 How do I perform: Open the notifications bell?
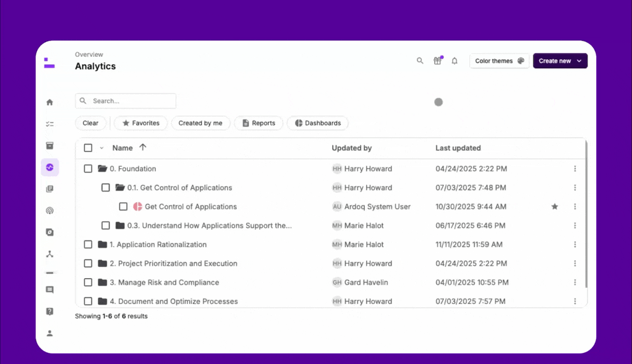point(455,61)
